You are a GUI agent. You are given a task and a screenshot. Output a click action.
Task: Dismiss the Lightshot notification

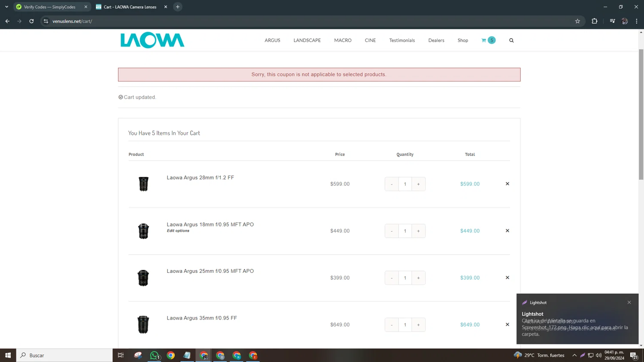pyautogui.click(x=629, y=302)
